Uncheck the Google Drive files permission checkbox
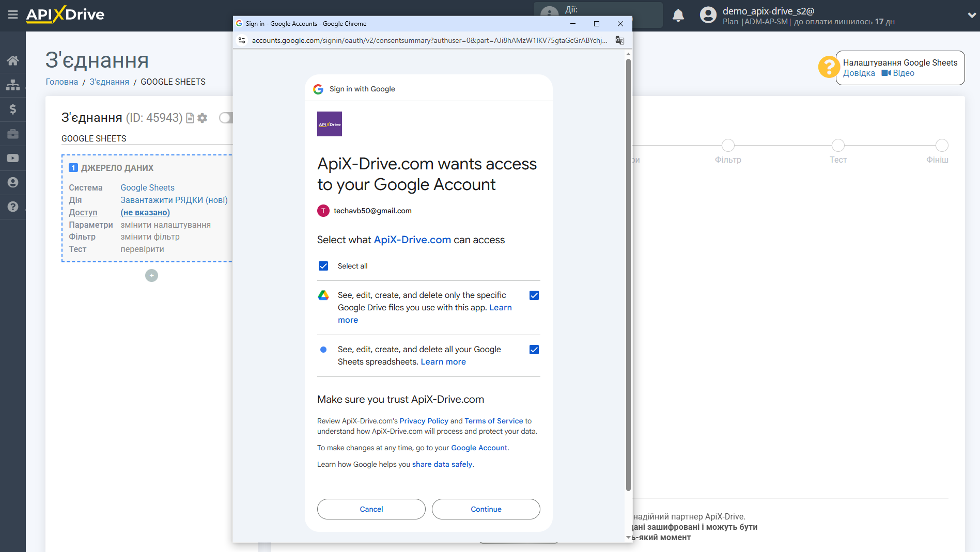Viewport: 980px width, 552px height. tap(534, 295)
